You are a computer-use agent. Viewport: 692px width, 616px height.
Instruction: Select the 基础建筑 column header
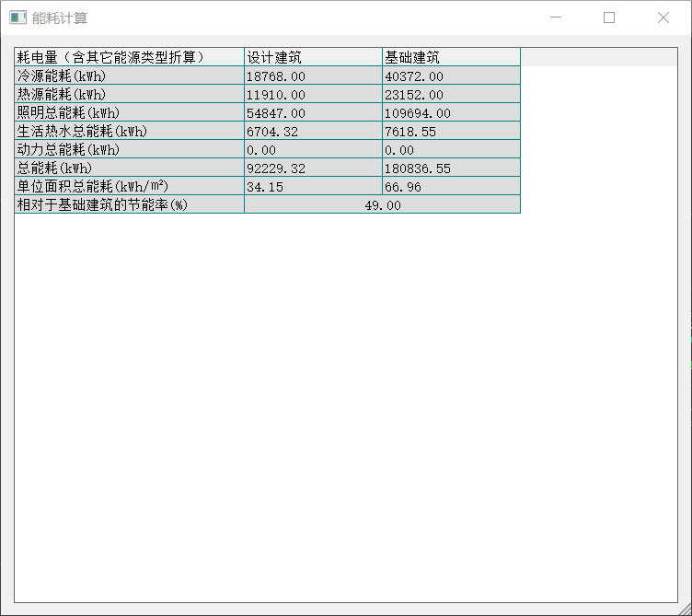point(451,57)
